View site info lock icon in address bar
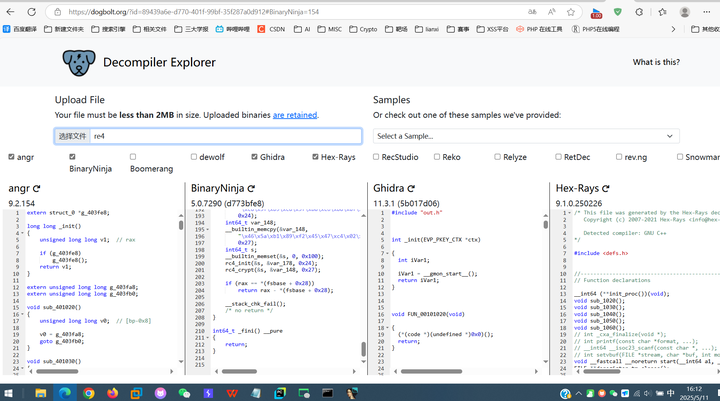 point(58,12)
